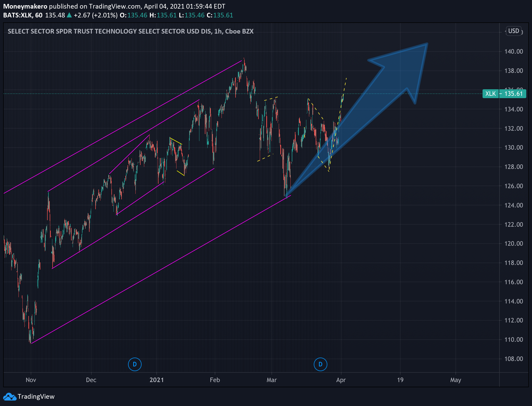Click the dividend marker D near December

tap(135, 364)
